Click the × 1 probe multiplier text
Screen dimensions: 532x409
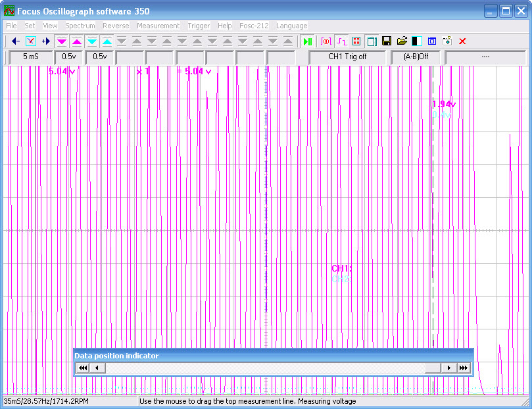tap(143, 72)
